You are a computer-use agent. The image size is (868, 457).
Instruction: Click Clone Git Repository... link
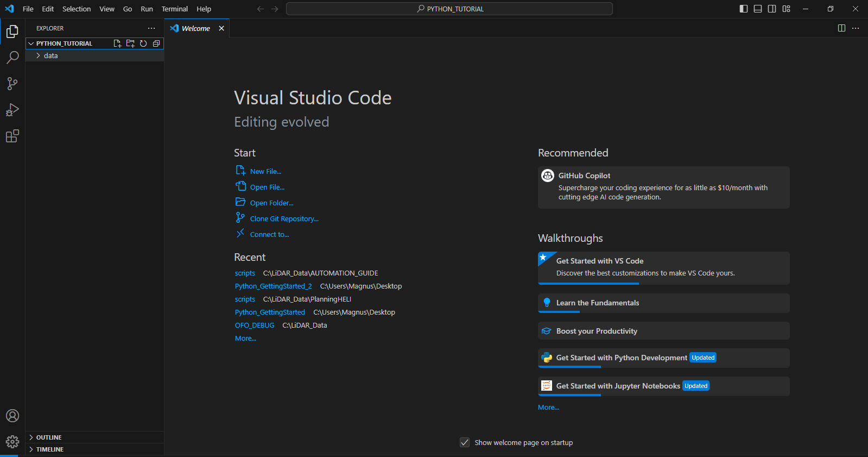tap(284, 218)
